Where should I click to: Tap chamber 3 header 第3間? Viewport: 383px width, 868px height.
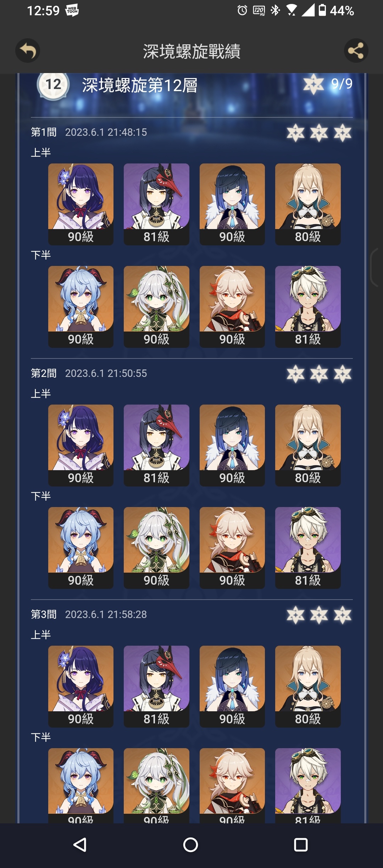(x=44, y=614)
